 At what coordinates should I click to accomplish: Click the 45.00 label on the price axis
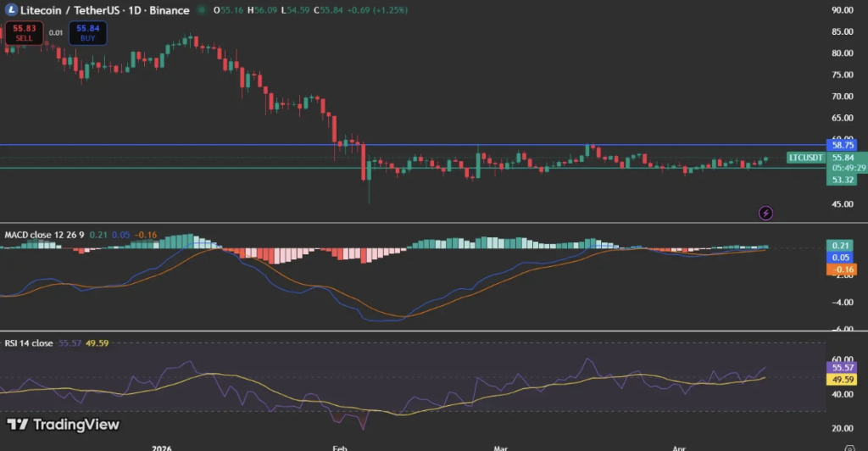(843, 204)
